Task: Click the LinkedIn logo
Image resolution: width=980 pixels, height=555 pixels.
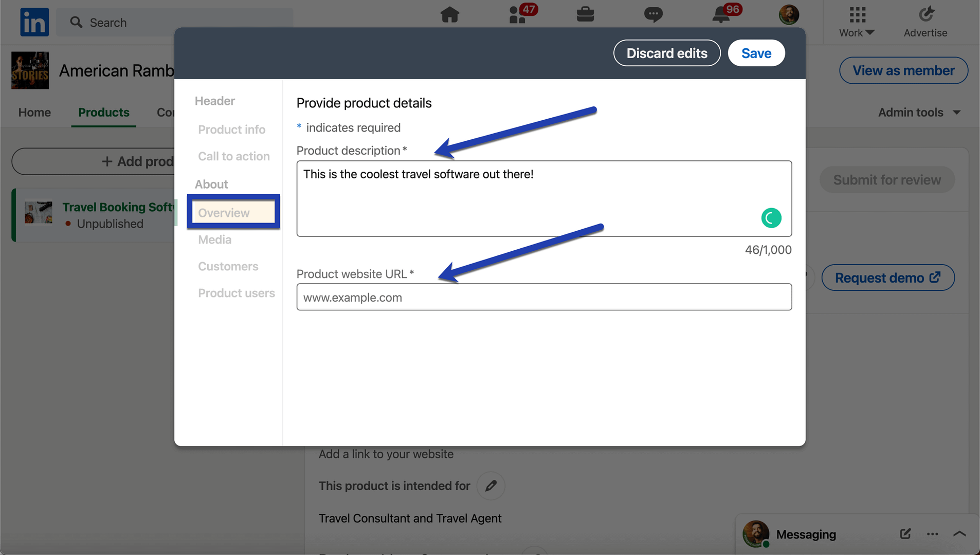Action: (34, 22)
